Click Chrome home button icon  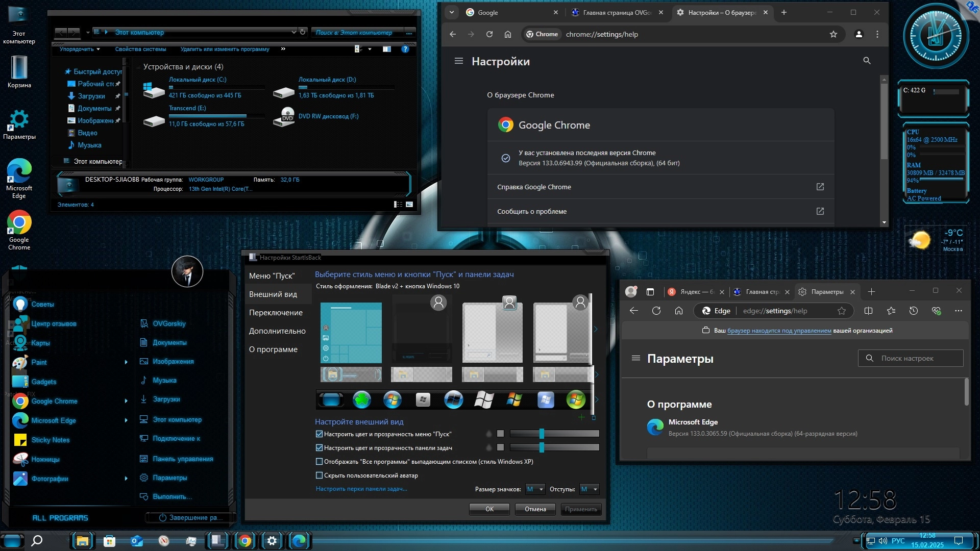[507, 34]
